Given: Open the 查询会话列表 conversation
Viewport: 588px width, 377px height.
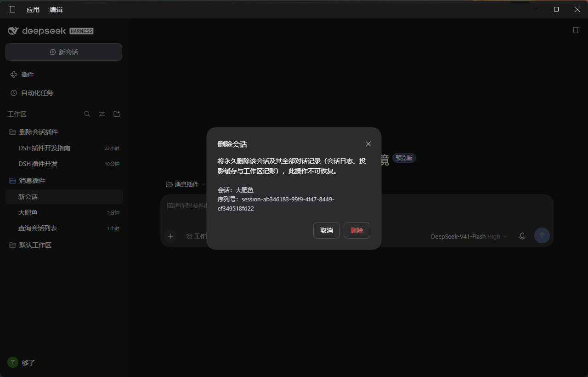Looking at the screenshot, I should (64, 228).
